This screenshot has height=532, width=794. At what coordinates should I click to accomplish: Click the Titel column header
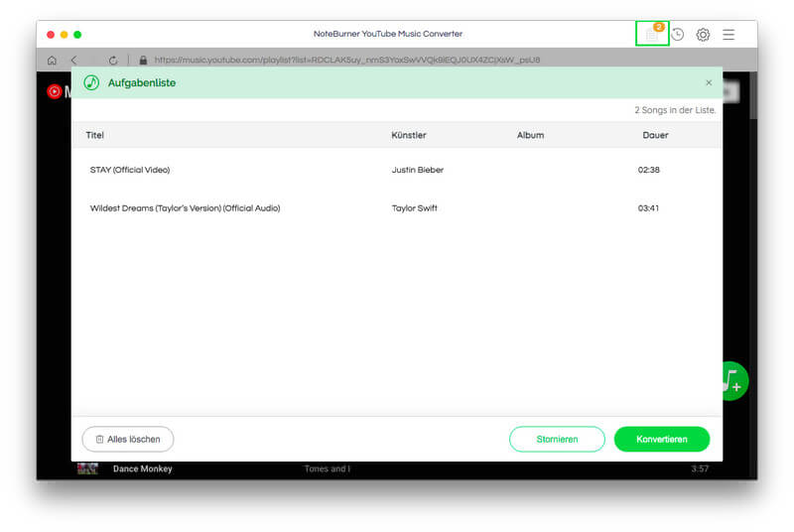[x=94, y=135]
